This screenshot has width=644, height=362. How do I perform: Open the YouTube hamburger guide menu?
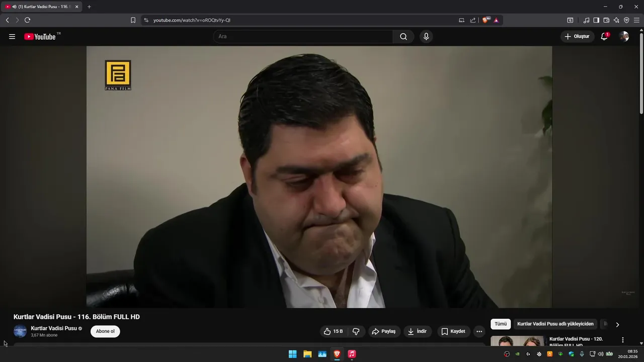click(x=12, y=37)
